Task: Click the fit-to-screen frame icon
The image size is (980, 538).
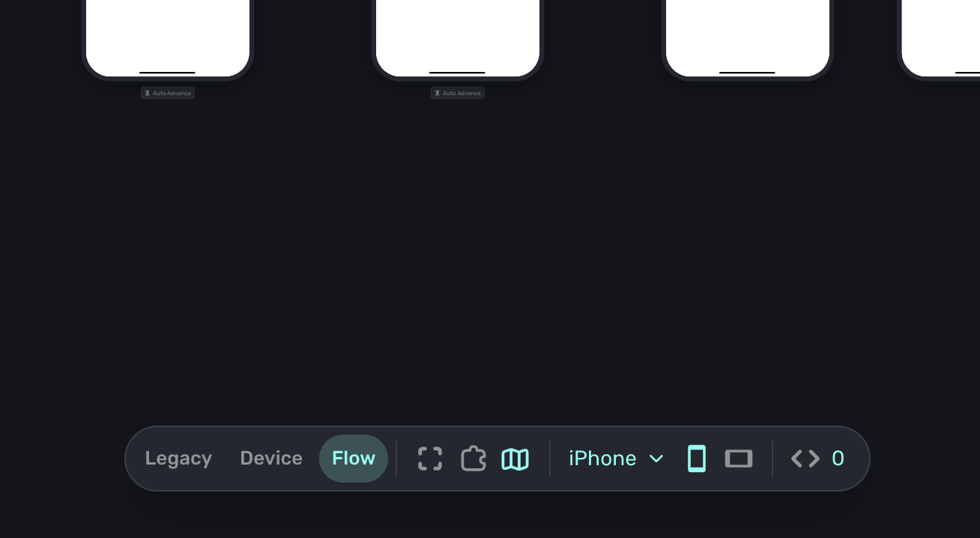Action: [430, 459]
